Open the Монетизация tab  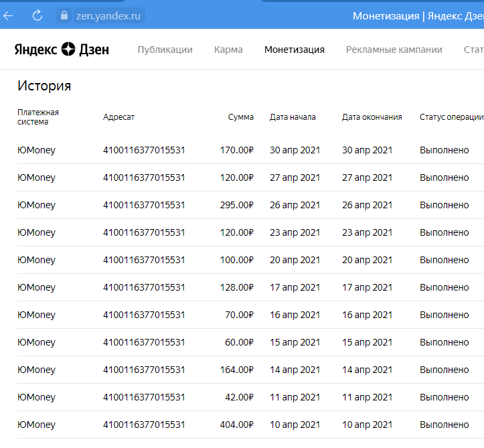295,50
